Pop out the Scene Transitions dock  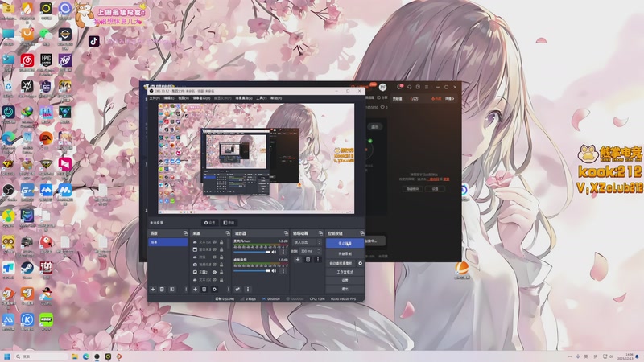pyautogui.click(x=320, y=233)
